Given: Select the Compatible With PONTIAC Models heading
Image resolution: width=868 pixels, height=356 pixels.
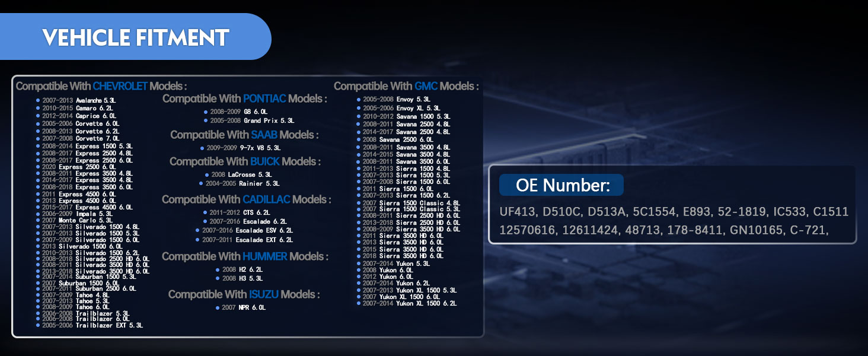Looking at the screenshot, I should pos(244,98).
